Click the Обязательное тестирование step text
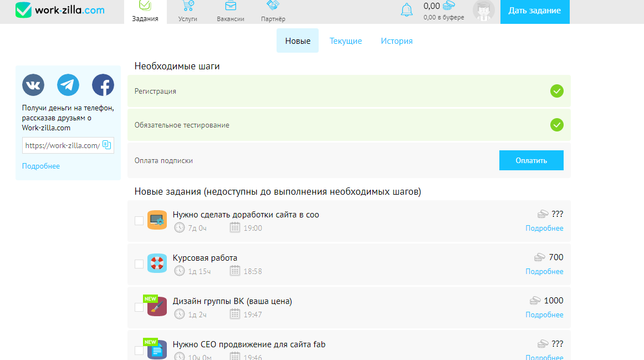 click(182, 125)
